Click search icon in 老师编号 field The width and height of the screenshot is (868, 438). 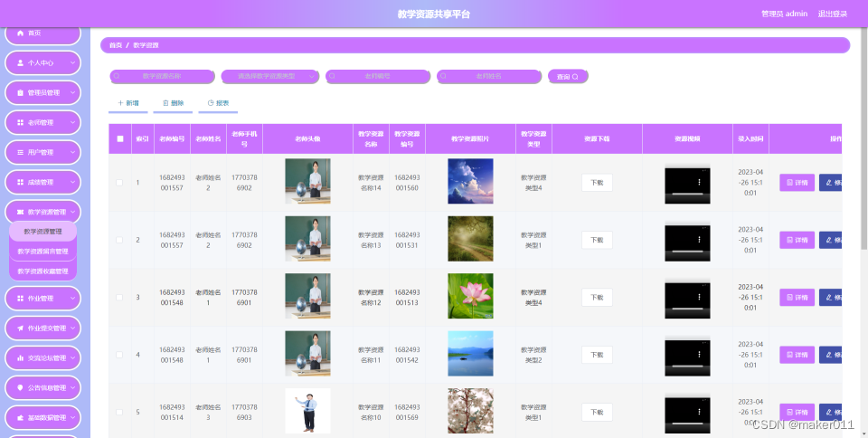(x=332, y=76)
